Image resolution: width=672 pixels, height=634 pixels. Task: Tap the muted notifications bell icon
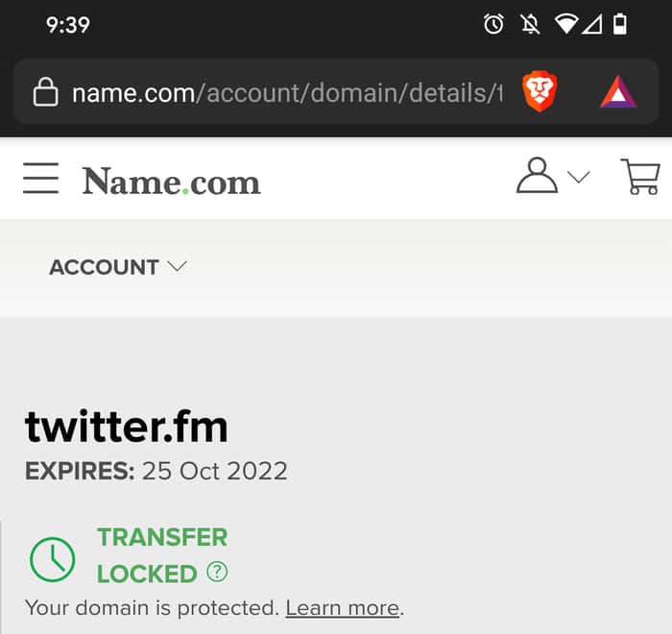(x=530, y=24)
